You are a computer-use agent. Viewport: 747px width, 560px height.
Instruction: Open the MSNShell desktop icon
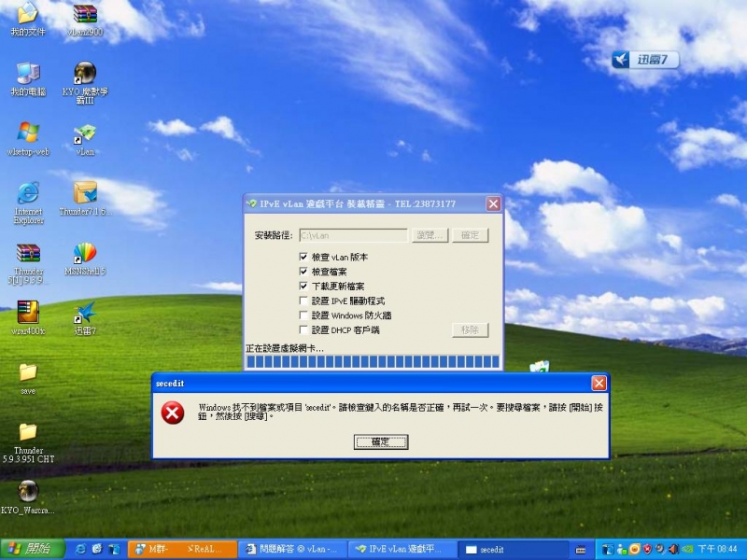85,255
